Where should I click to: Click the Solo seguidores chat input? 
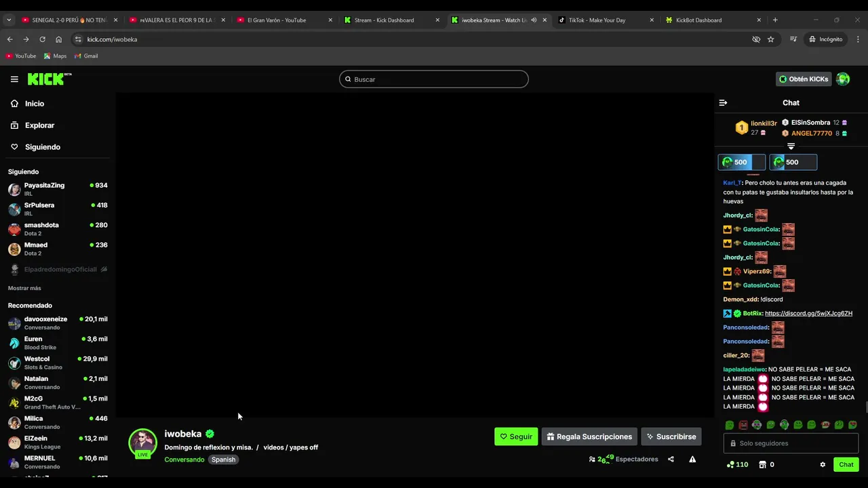coord(791,443)
